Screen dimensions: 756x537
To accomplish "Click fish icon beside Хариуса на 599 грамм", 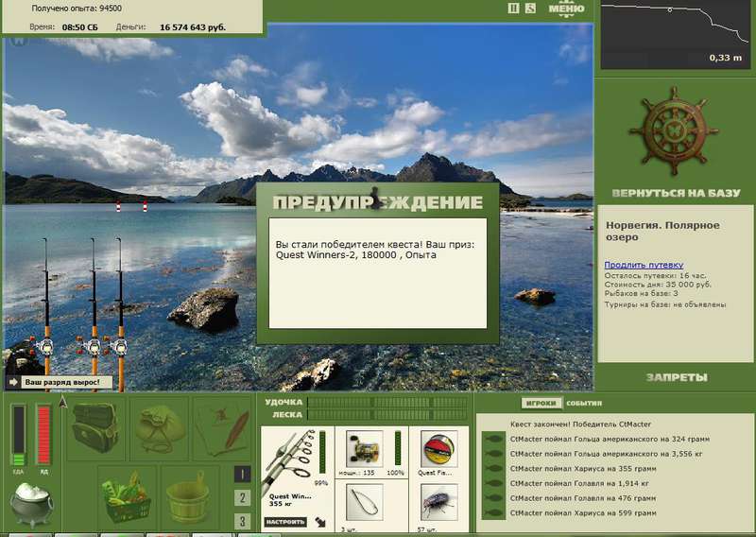I will click(x=493, y=513).
